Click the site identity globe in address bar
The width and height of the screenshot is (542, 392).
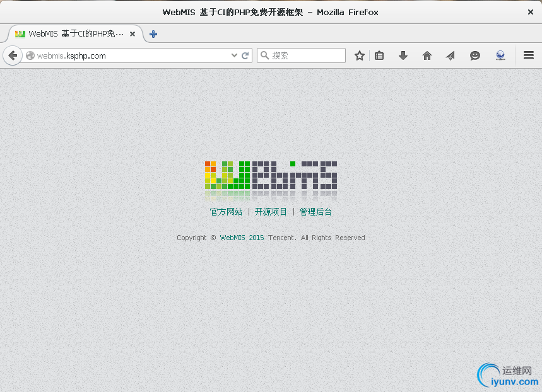pyautogui.click(x=30, y=55)
